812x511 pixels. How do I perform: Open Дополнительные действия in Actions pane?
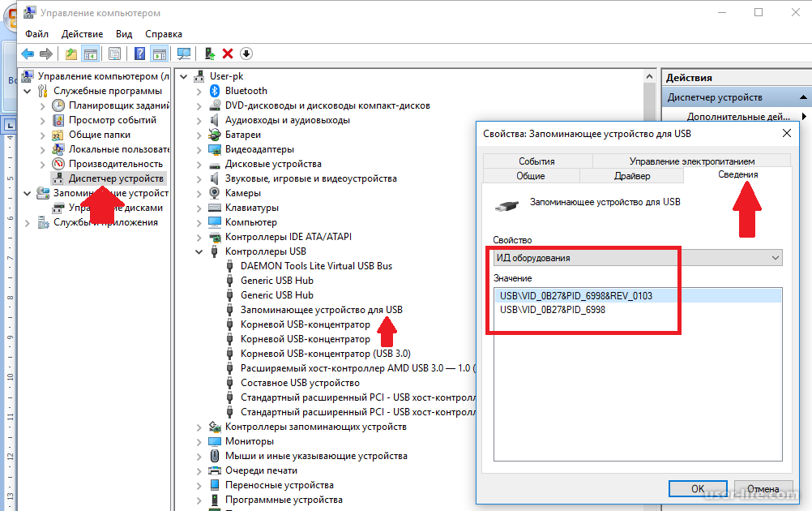(738, 117)
